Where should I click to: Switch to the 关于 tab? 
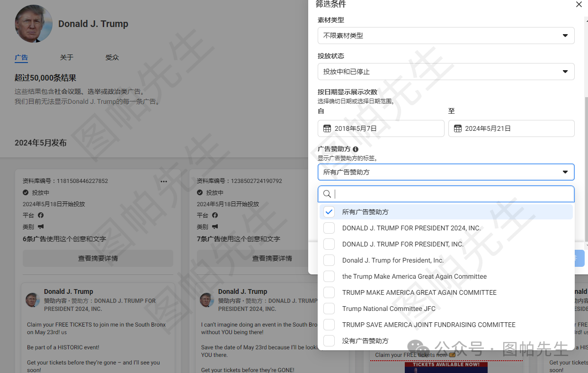pos(67,57)
